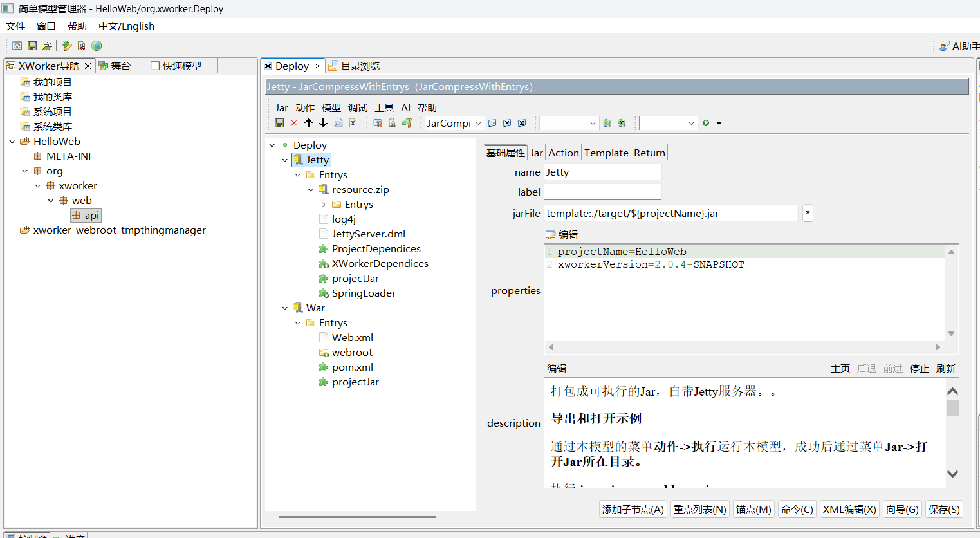Click the 添加子节点(A) button

(x=633, y=509)
